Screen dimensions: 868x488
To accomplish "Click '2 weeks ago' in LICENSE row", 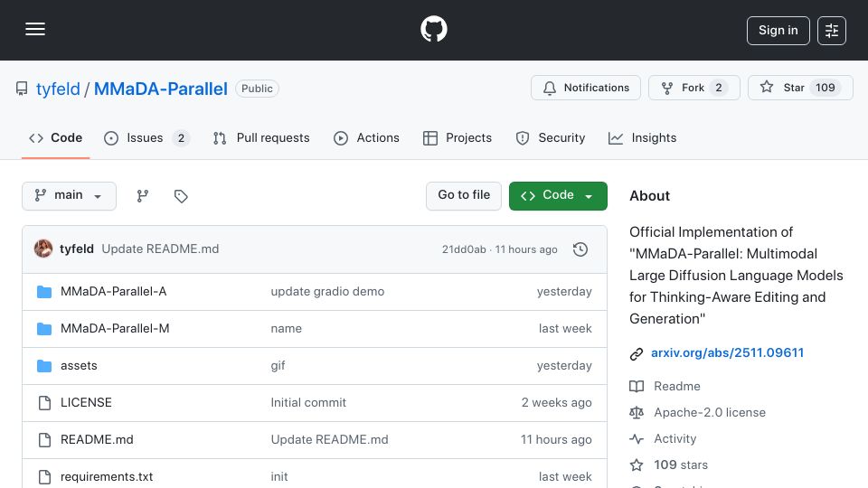I will (556, 403).
